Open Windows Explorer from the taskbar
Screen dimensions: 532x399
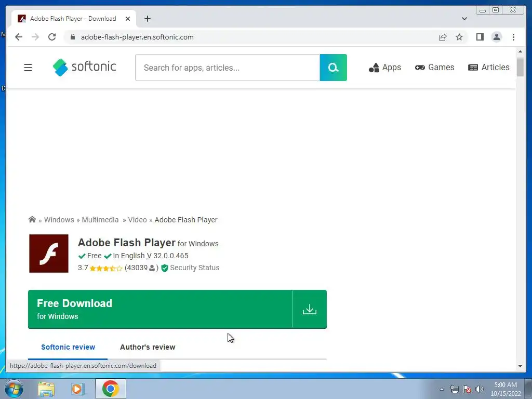click(x=46, y=389)
